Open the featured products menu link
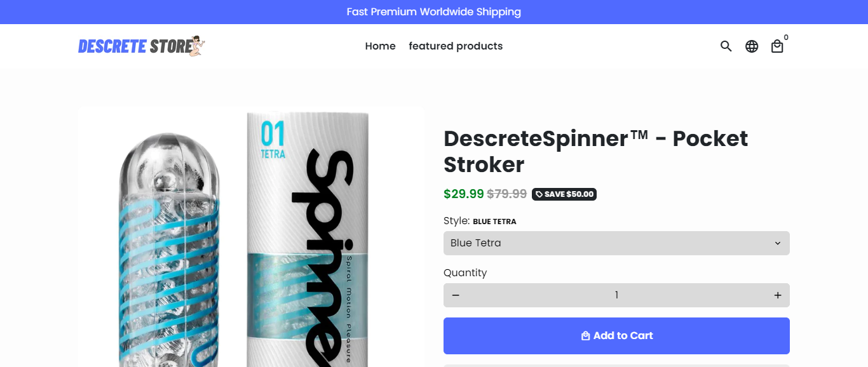This screenshot has height=367, width=868. click(x=456, y=46)
